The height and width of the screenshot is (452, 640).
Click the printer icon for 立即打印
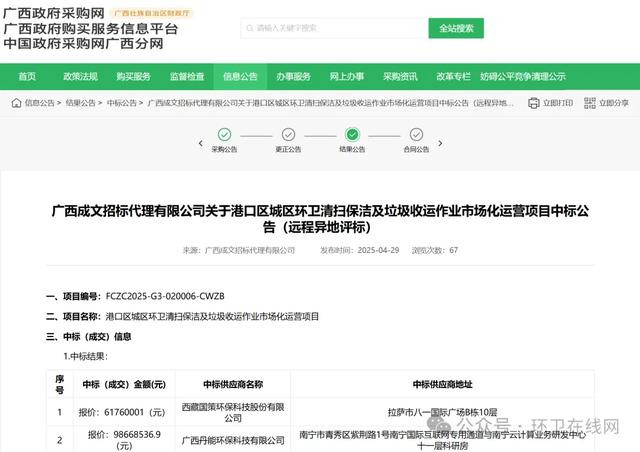(x=533, y=103)
